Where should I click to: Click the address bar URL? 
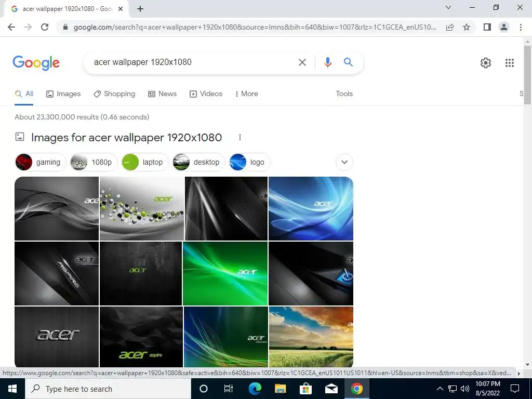[x=255, y=27]
